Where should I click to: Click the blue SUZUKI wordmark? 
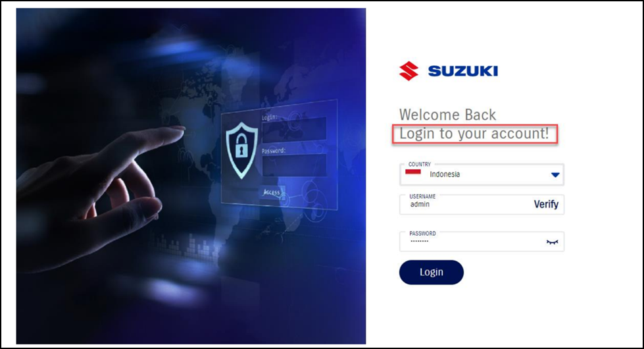click(463, 71)
